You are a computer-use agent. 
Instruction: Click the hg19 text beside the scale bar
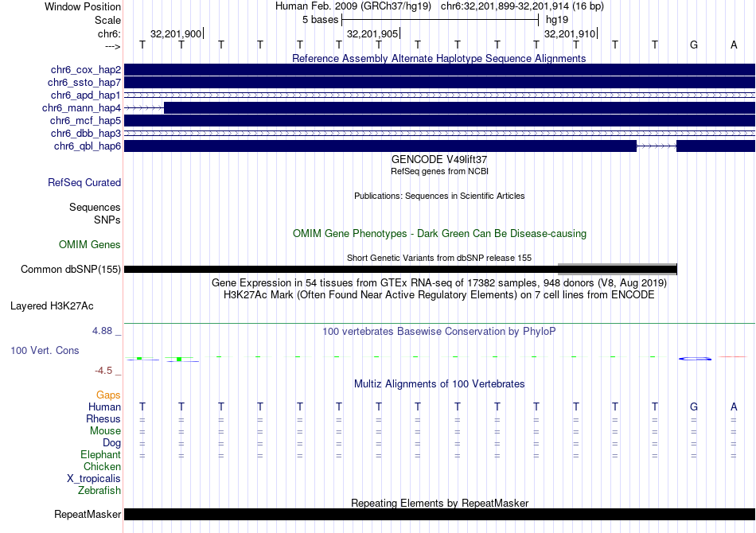(557, 20)
